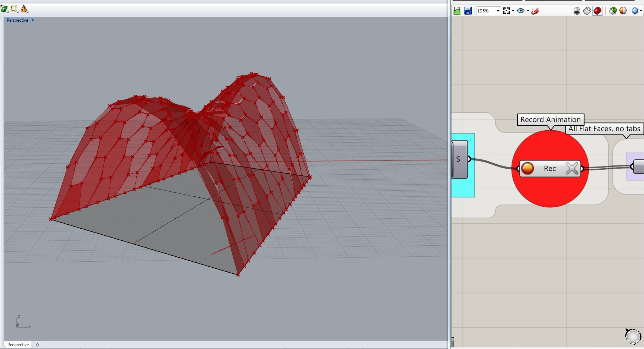Open the named views eye dropdown arrow
Image resolution: width=644 pixels, height=349 pixels.
click(528, 11)
